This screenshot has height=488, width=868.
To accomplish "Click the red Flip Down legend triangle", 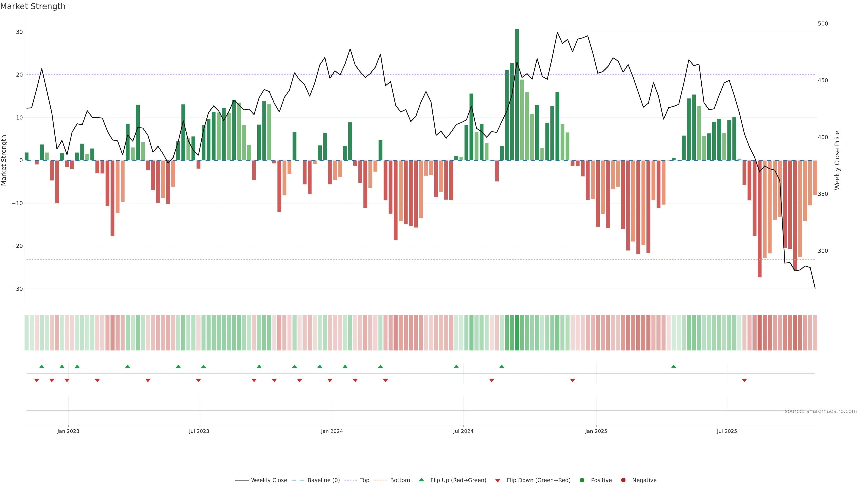I will point(498,481).
